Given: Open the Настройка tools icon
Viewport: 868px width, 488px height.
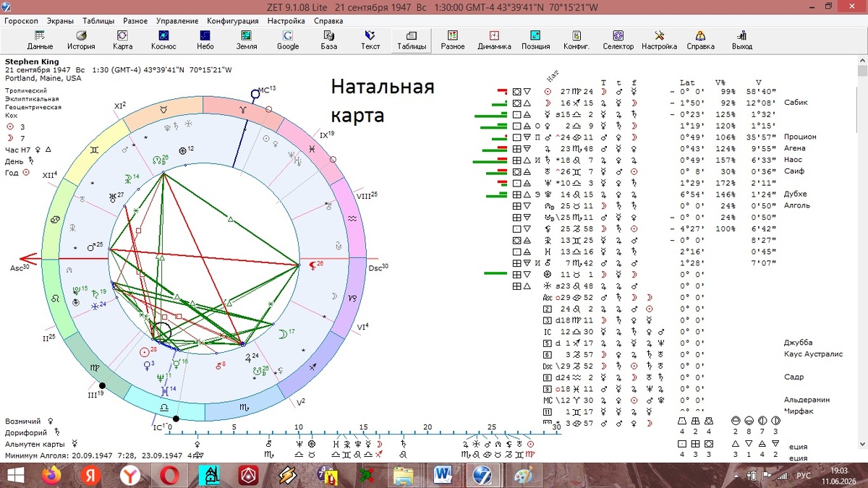Looking at the screenshot, I should pos(660,40).
